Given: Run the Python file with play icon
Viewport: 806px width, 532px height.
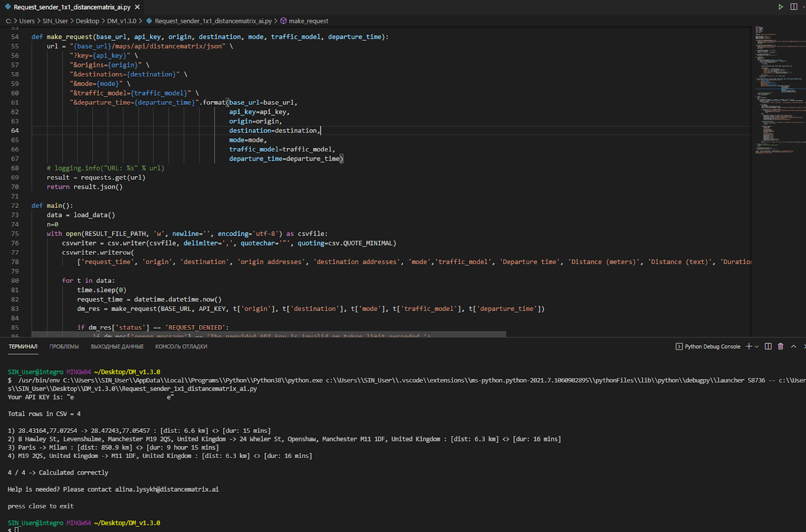Looking at the screenshot, I should click(780, 7).
